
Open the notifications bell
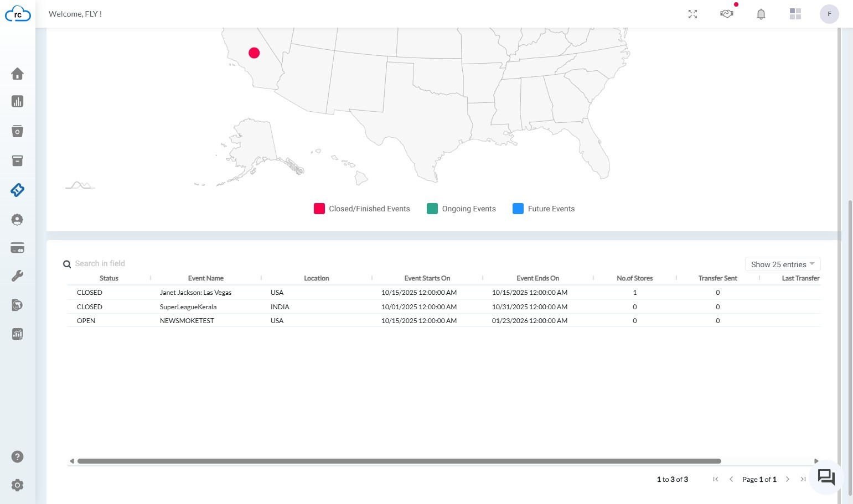[x=761, y=14]
